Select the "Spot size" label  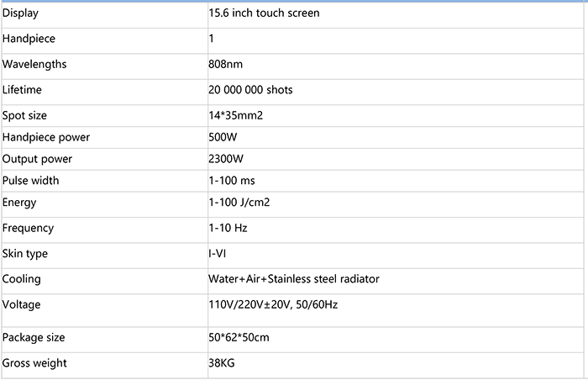[x=25, y=115]
